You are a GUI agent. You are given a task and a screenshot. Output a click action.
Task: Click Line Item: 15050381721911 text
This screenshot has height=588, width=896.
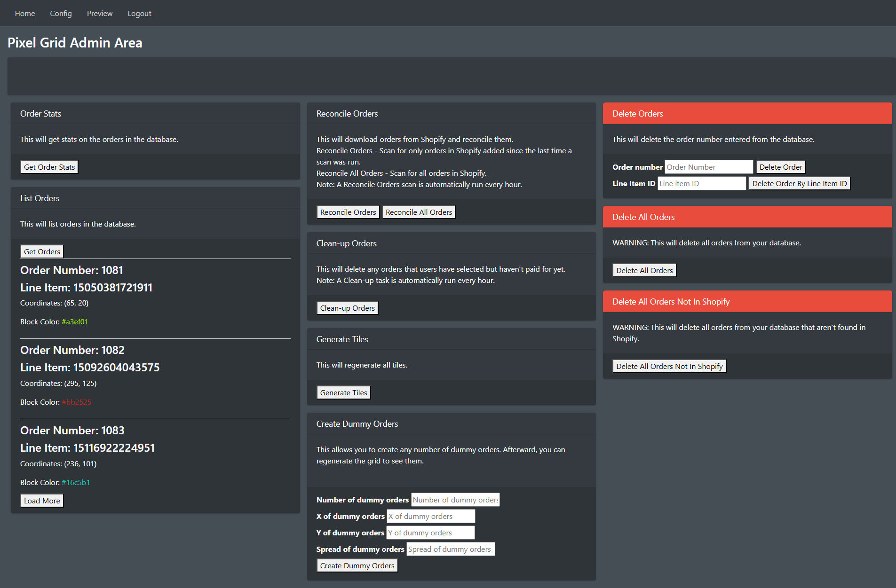coord(86,288)
